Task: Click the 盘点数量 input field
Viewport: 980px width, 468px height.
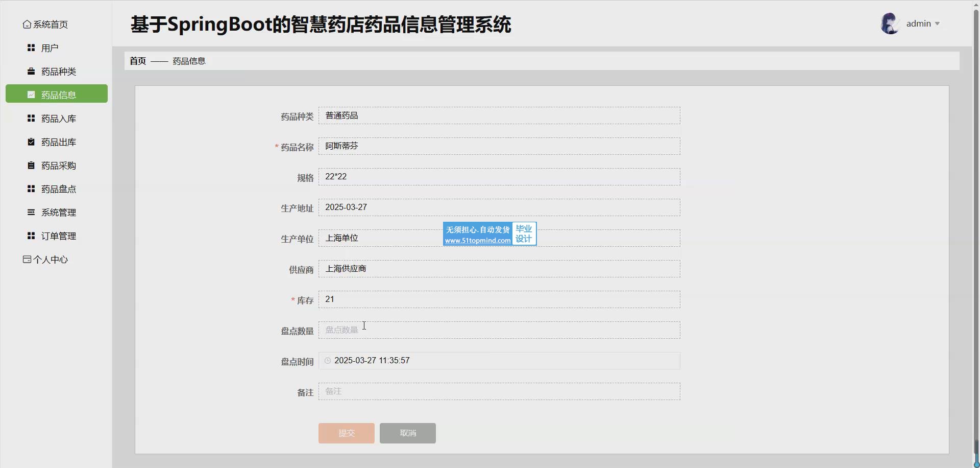Action: [x=499, y=330]
